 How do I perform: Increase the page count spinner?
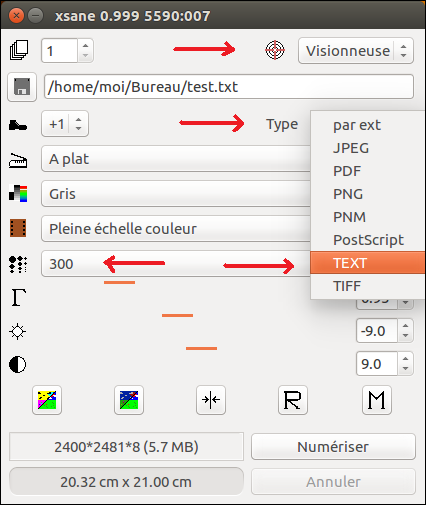point(86,45)
